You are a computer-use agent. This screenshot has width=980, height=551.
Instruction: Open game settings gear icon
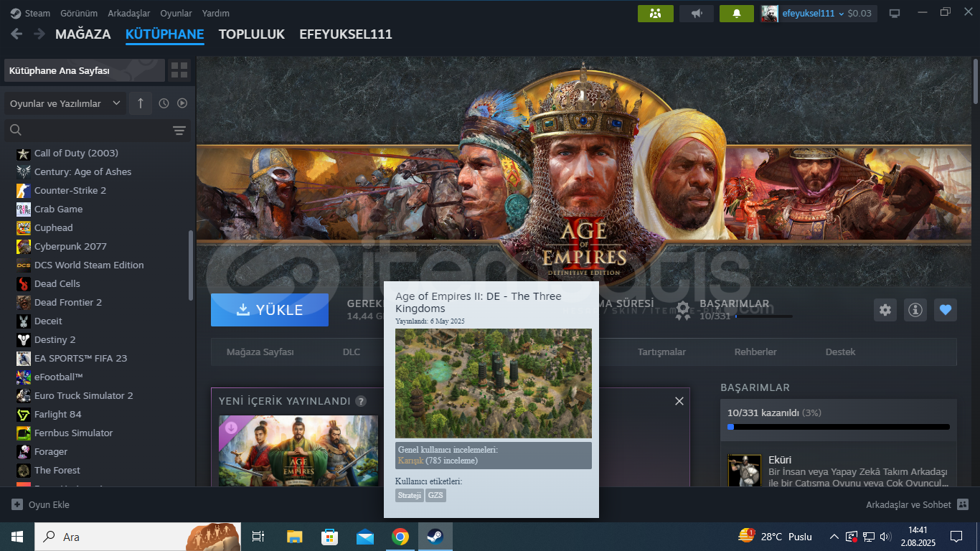pyautogui.click(x=885, y=310)
